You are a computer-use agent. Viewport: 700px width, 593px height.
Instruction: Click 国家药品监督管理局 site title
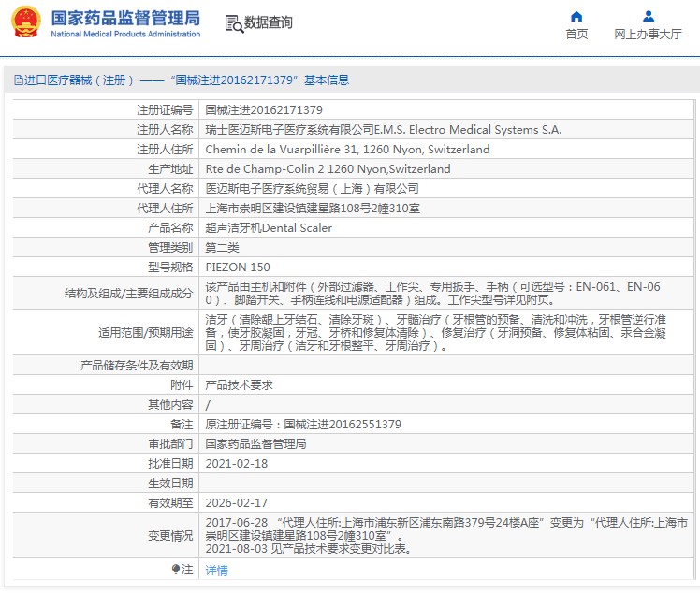[x=125, y=19]
